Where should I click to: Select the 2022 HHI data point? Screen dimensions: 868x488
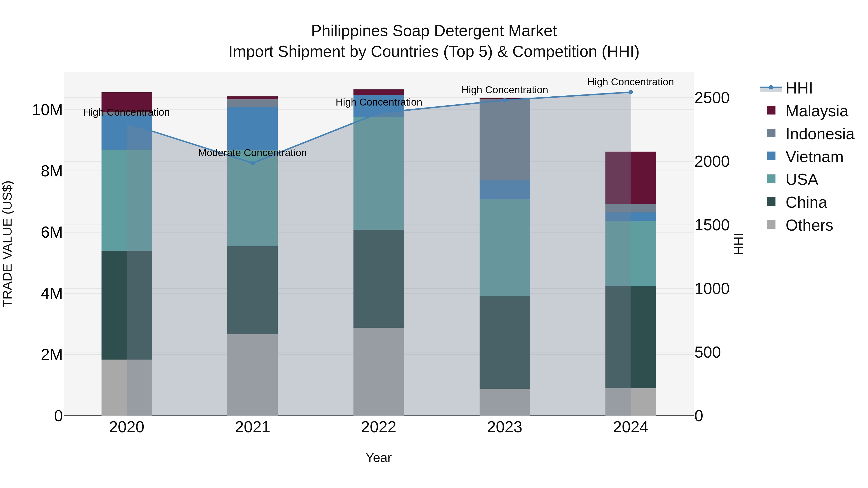379,113
